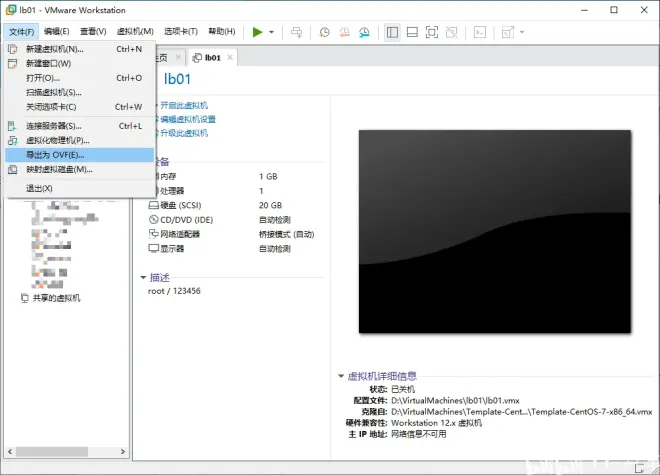Click the green power-on play icon
660x475 pixels.
(257, 32)
